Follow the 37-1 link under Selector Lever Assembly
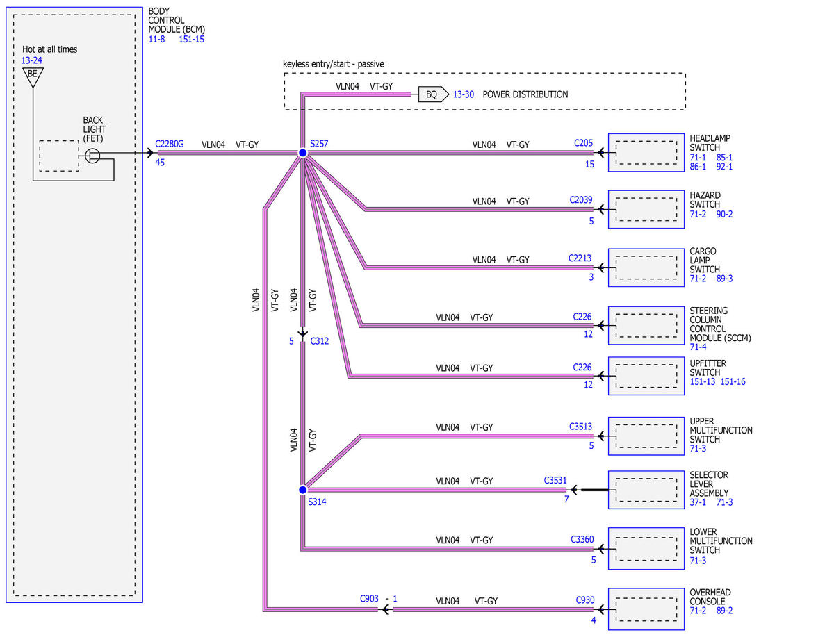The height and width of the screenshot is (644, 834). click(698, 502)
